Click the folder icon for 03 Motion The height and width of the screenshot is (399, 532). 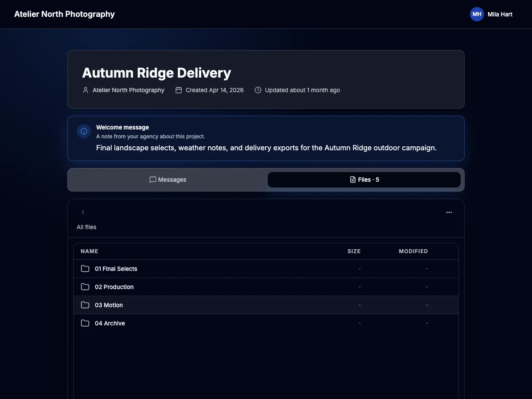(x=85, y=305)
